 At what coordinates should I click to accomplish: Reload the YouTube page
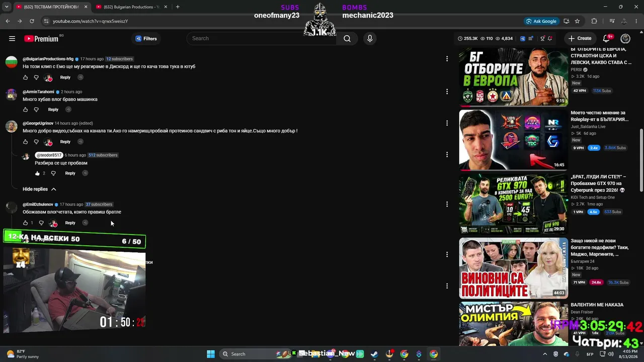32,21
